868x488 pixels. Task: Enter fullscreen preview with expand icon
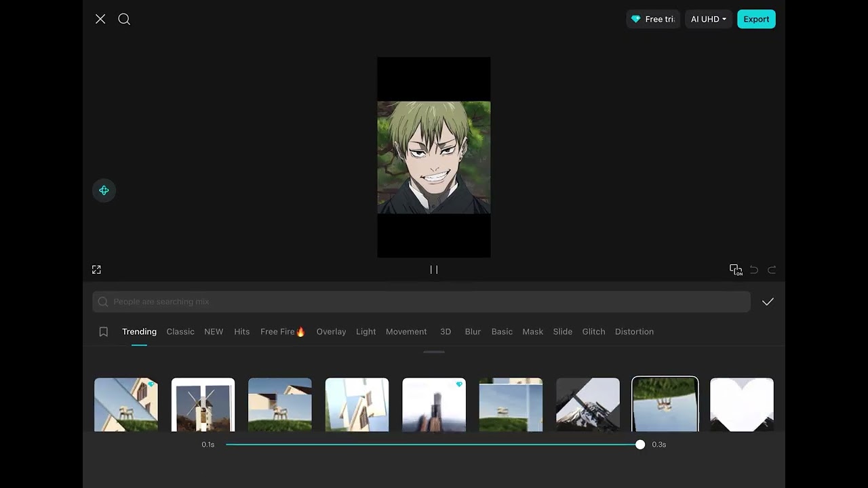96,270
